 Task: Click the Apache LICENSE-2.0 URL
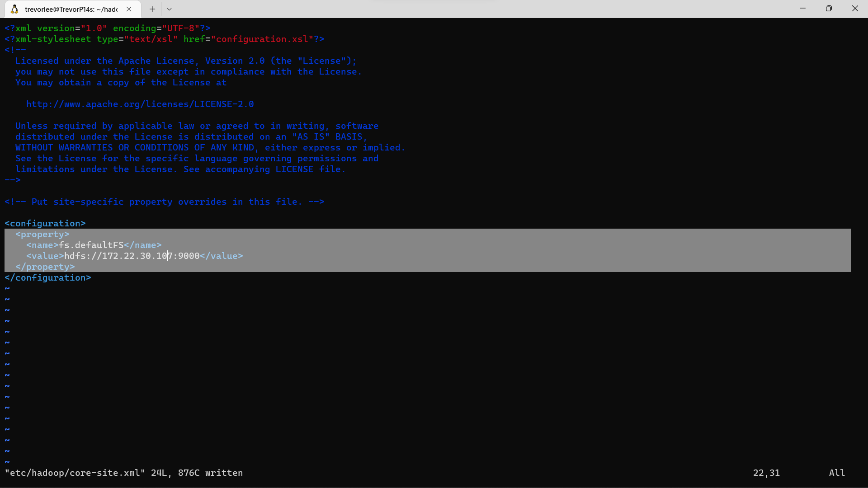coord(140,104)
